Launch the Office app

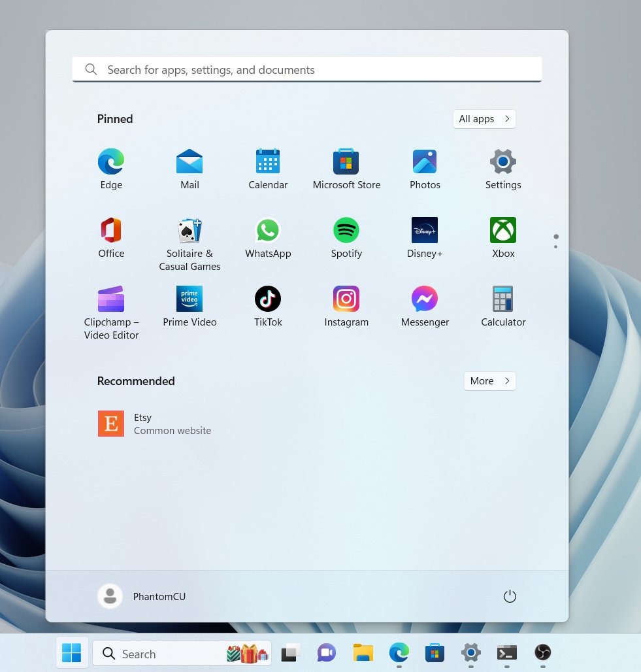pyautogui.click(x=111, y=237)
